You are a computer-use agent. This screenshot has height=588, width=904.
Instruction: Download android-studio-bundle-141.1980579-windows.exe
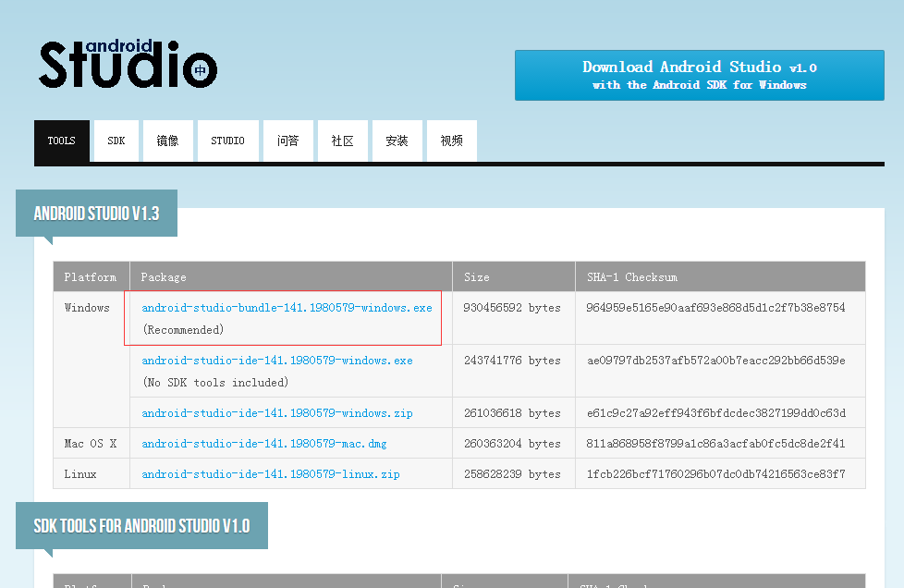point(287,308)
